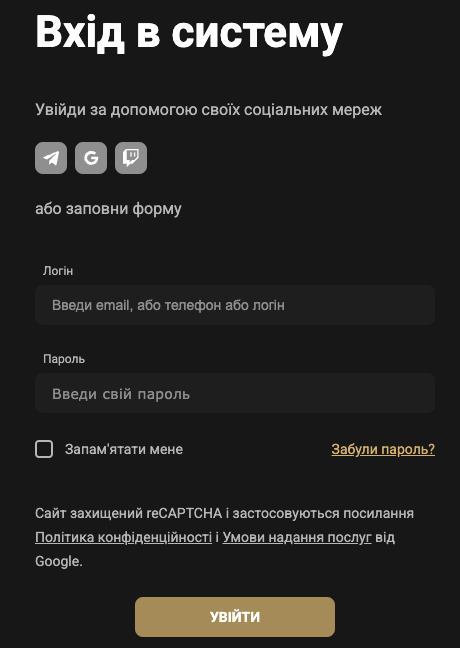Image resolution: width=460 pixels, height=648 pixels.
Task: Click the Сайт захищений words in notice
Action: (89, 513)
